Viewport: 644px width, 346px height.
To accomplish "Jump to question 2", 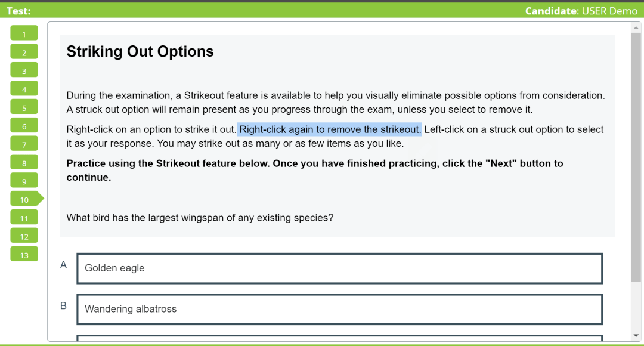I will click(24, 52).
